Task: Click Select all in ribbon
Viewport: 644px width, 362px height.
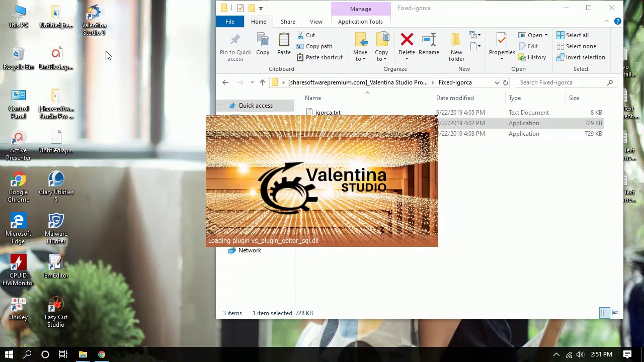Action: (573, 35)
